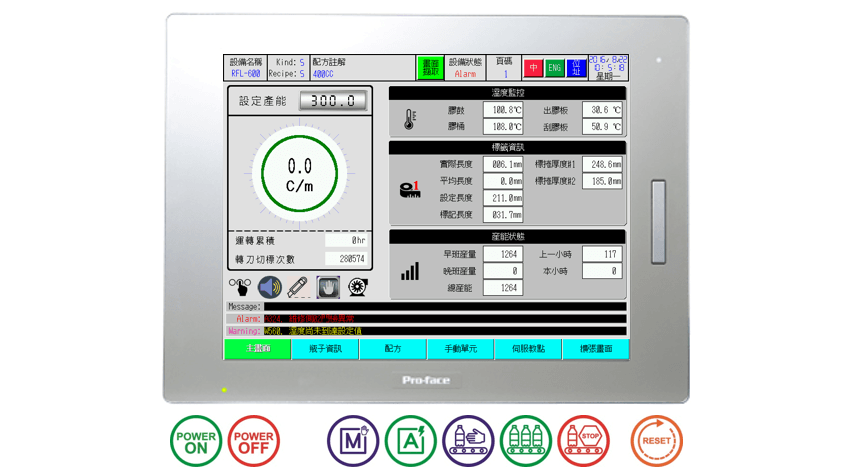The image size is (842, 476).
Task: Tap the signal bars production status icon
Action: [x=410, y=271]
